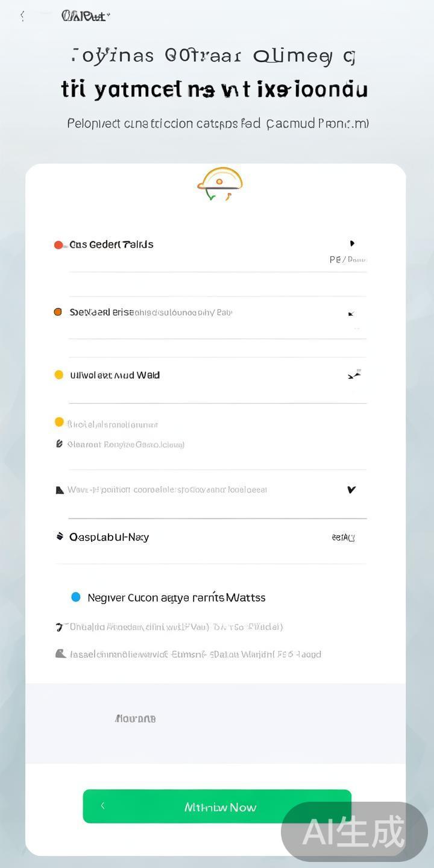Select the orange radio dot for SeNaael Erise

tap(58, 312)
